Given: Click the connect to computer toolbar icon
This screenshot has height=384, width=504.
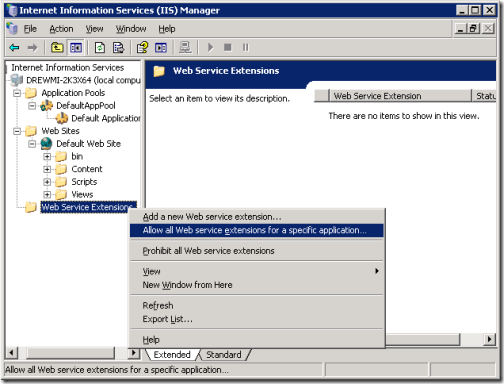Looking at the screenshot, I should coord(185,48).
